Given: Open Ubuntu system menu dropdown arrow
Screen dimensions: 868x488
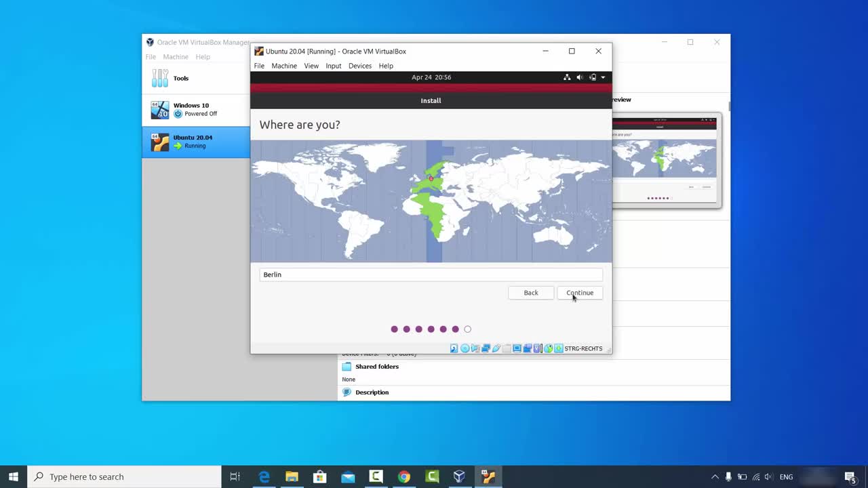Looking at the screenshot, I should [x=603, y=77].
